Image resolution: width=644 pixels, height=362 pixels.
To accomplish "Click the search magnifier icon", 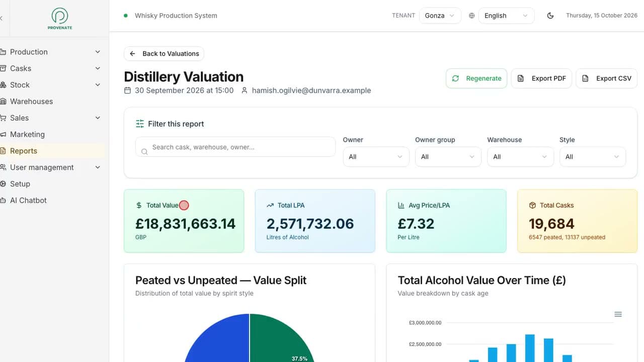I will [144, 151].
